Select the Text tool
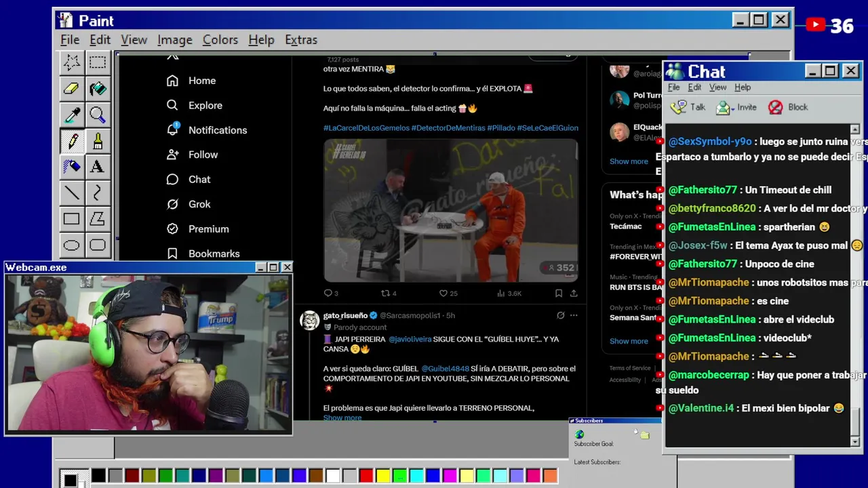This screenshot has height=488, width=868. (x=98, y=167)
